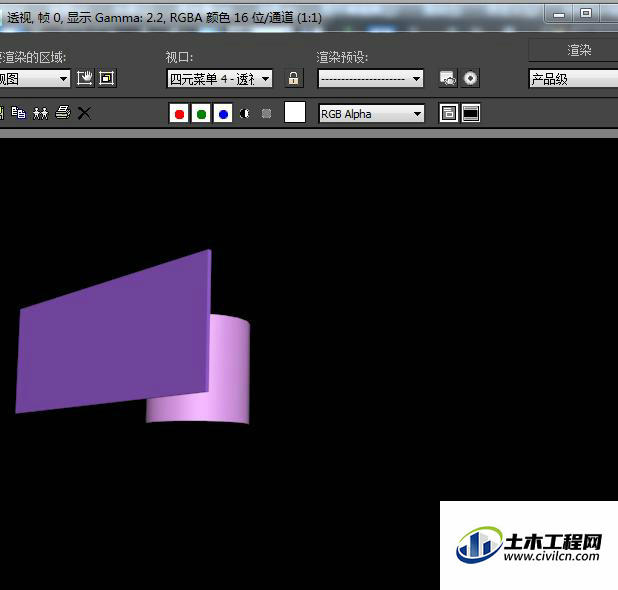Open the 产品级 render mode dropdown
The width and height of the screenshot is (618, 590).
[x=573, y=79]
